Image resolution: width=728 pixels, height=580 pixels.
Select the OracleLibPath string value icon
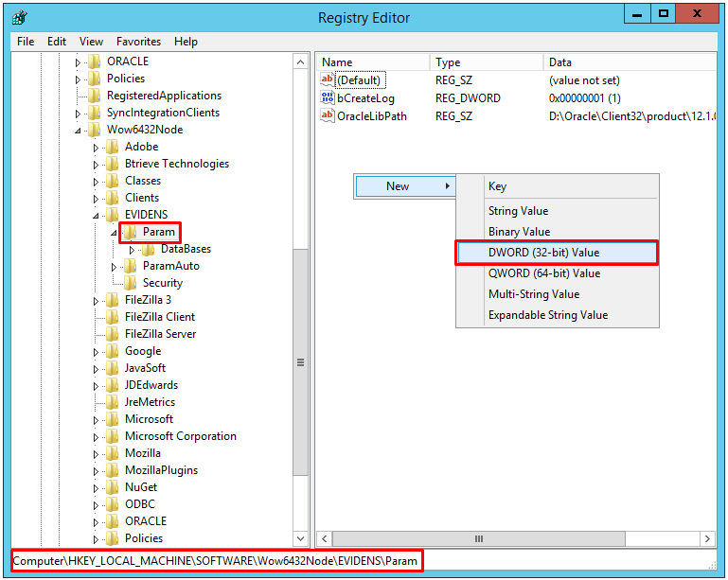point(328,116)
